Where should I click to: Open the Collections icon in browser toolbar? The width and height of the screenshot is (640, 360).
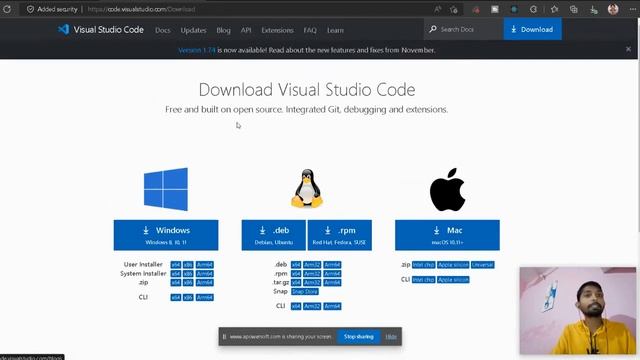click(573, 9)
